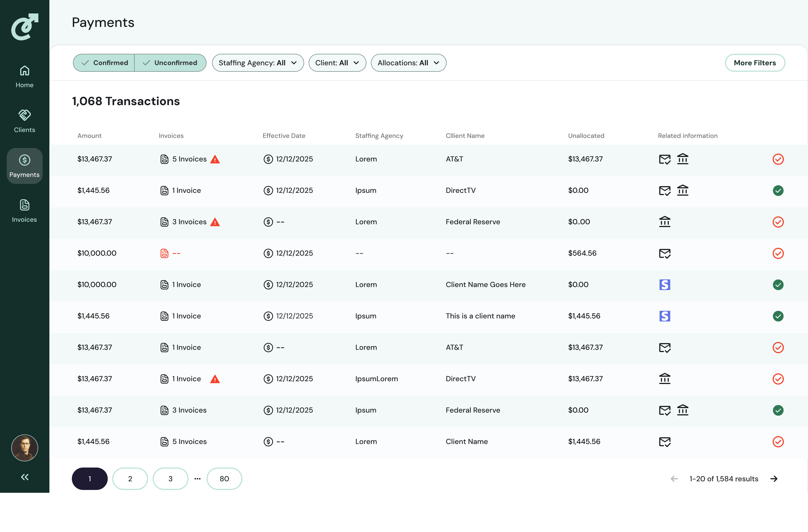Open the Client filter dropdown
The height and width of the screenshot is (532, 808).
tap(337, 63)
